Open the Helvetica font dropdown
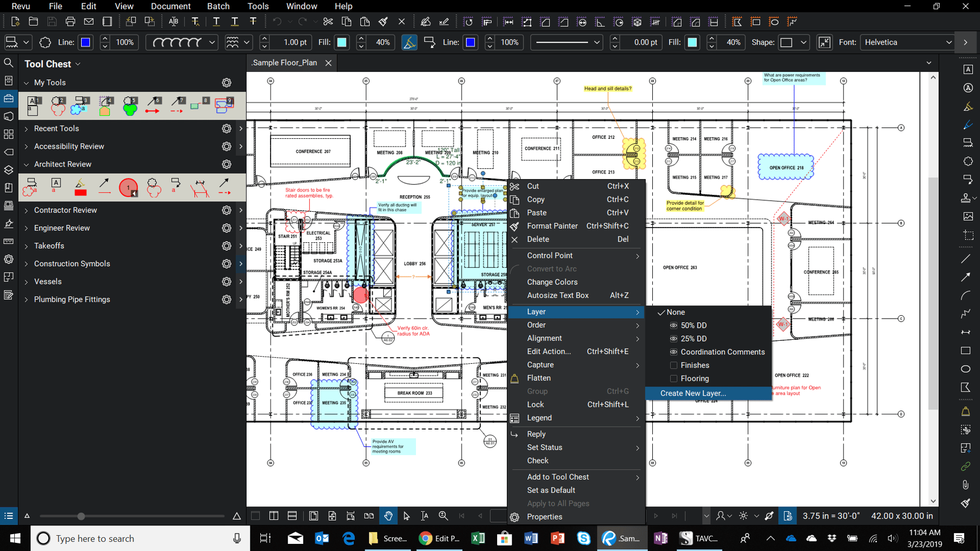Viewport: 980px width, 551px height. pyautogui.click(x=950, y=42)
